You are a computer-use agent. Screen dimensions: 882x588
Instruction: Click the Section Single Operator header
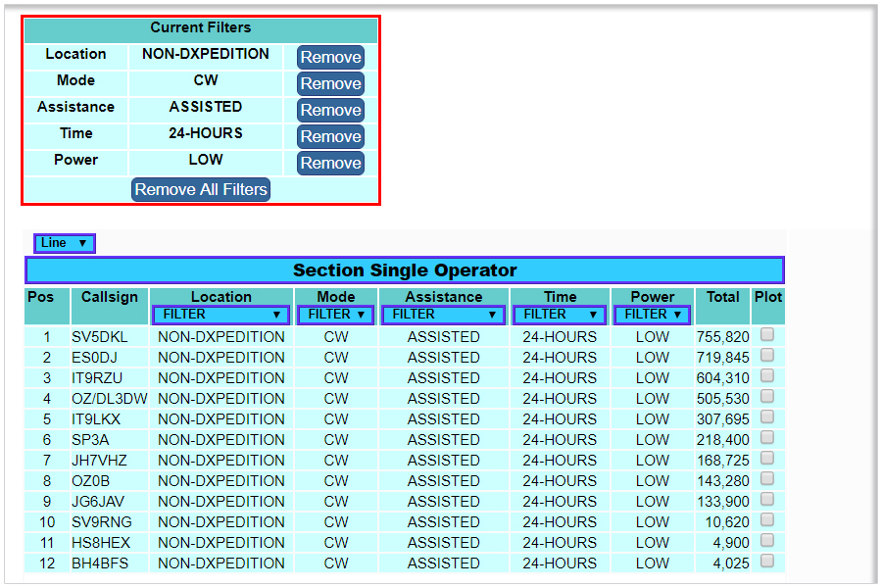coord(405,270)
